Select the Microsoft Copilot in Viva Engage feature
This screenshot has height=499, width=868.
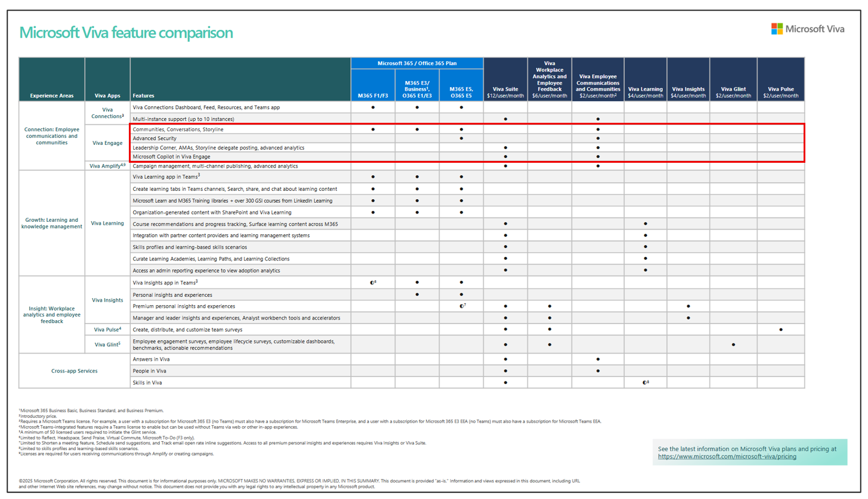click(x=171, y=157)
